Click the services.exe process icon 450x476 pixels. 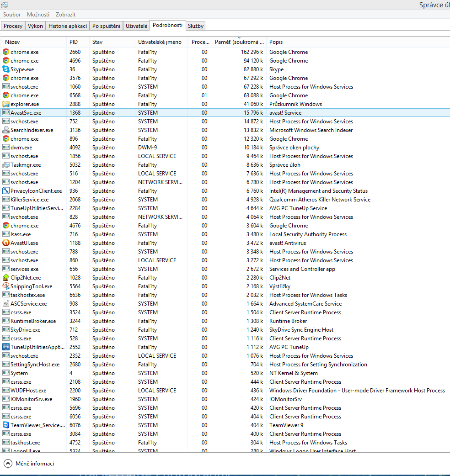pos(6,269)
